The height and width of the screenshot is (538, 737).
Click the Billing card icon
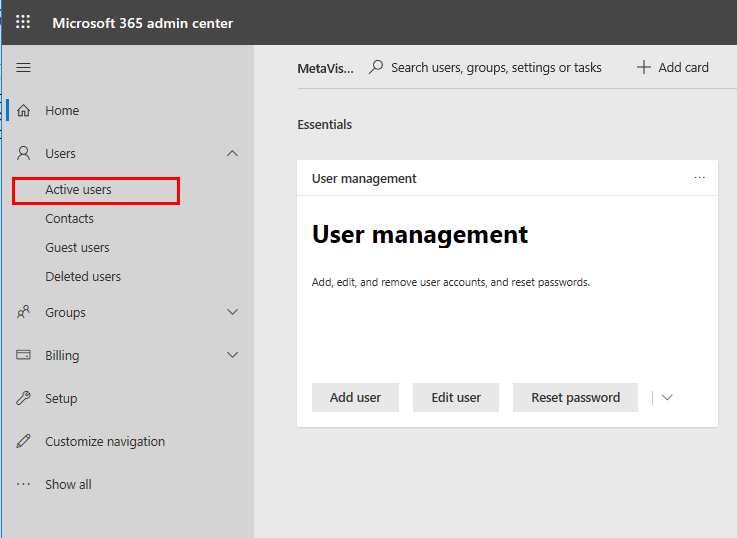point(24,356)
